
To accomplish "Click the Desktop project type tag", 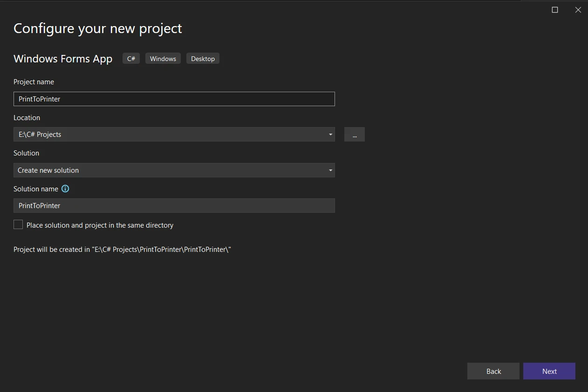I will tap(203, 59).
